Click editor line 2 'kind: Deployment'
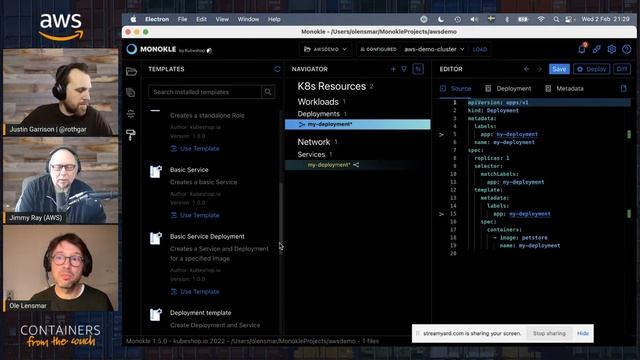The width and height of the screenshot is (640, 360). click(493, 110)
